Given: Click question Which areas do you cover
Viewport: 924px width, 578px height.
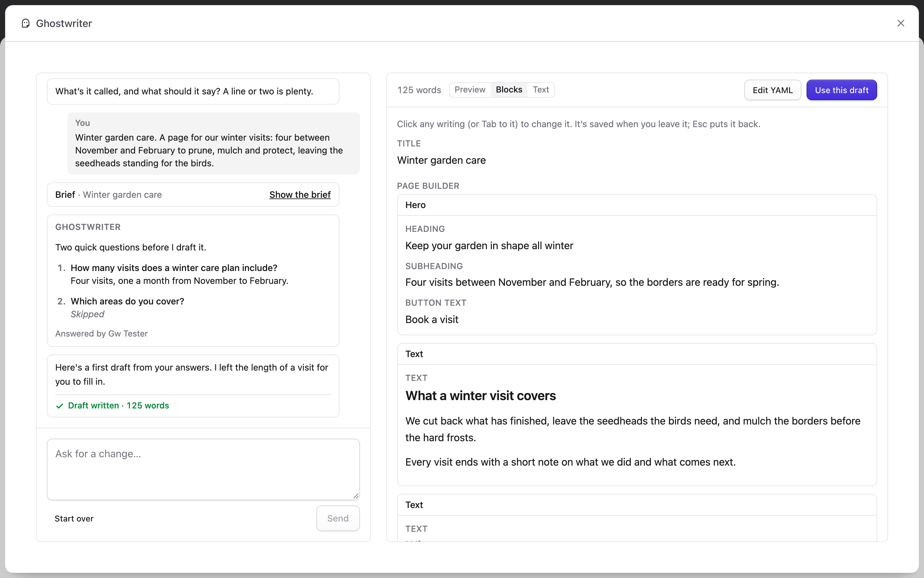Looking at the screenshot, I should click(x=127, y=301).
